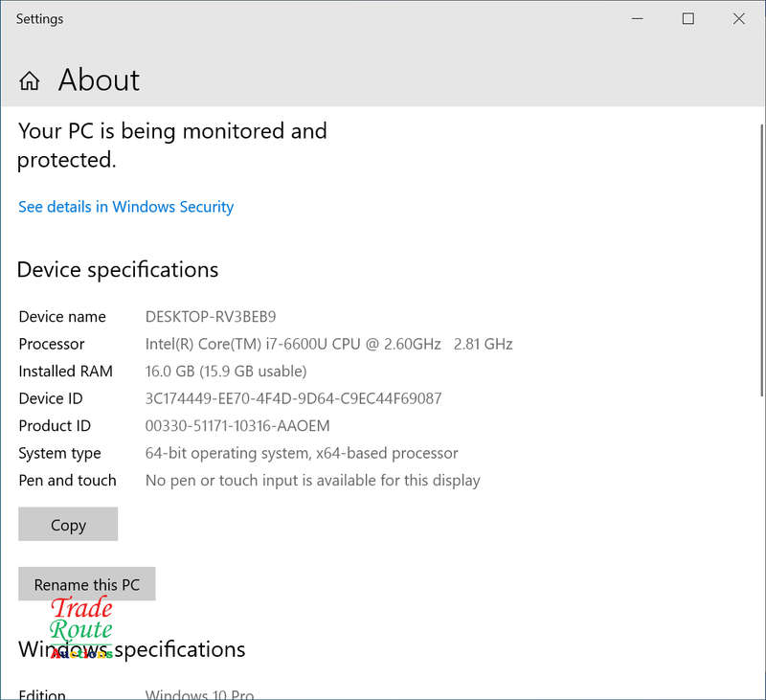Click the Device ID label

(x=51, y=398)
